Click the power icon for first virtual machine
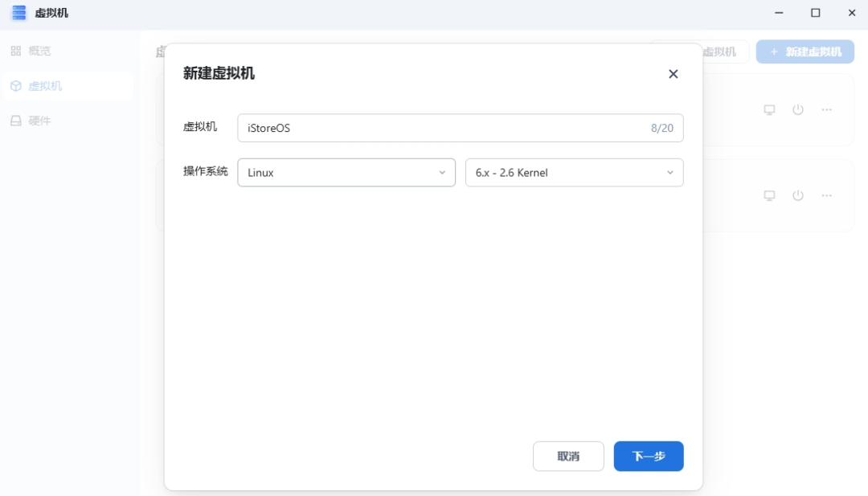Image resolution: width=868 pixels, height=496 pixels. tap(798, 109)
